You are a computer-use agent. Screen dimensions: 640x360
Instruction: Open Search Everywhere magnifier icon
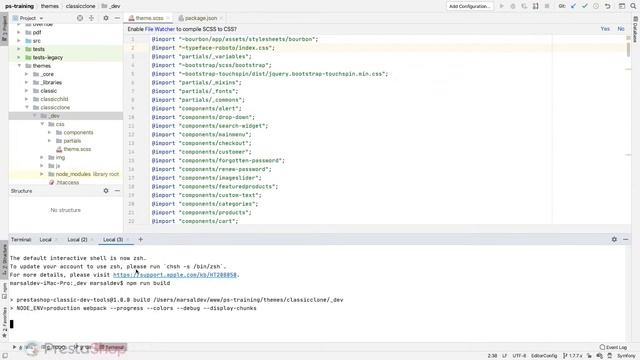[633, 6]
